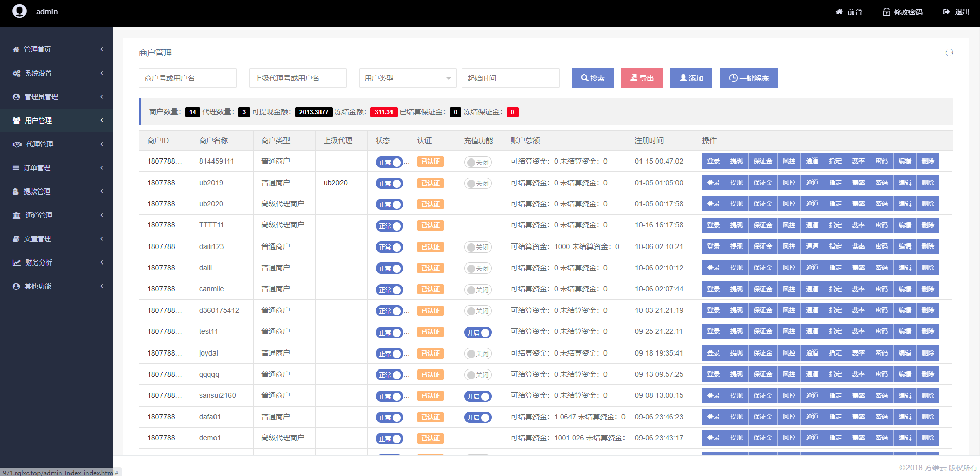
Task: Open the 代理管理 menu item
Action: [40, 144]
